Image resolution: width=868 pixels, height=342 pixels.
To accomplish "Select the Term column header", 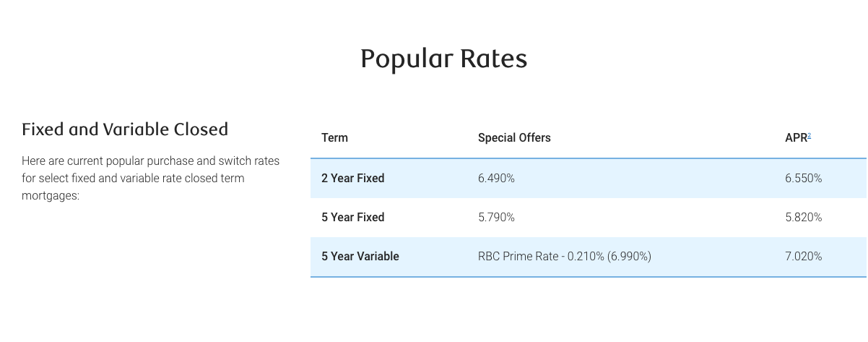I will click(x=334, y=138).
